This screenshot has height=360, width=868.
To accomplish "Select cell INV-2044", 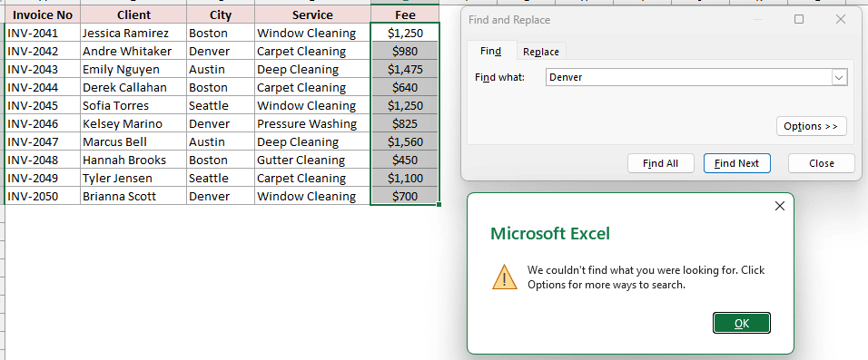I will [x=43, y=87].
